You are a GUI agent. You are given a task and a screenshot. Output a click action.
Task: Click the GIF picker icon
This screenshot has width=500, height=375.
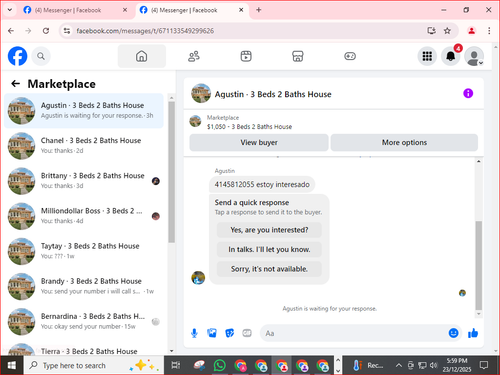coord(247,333)
